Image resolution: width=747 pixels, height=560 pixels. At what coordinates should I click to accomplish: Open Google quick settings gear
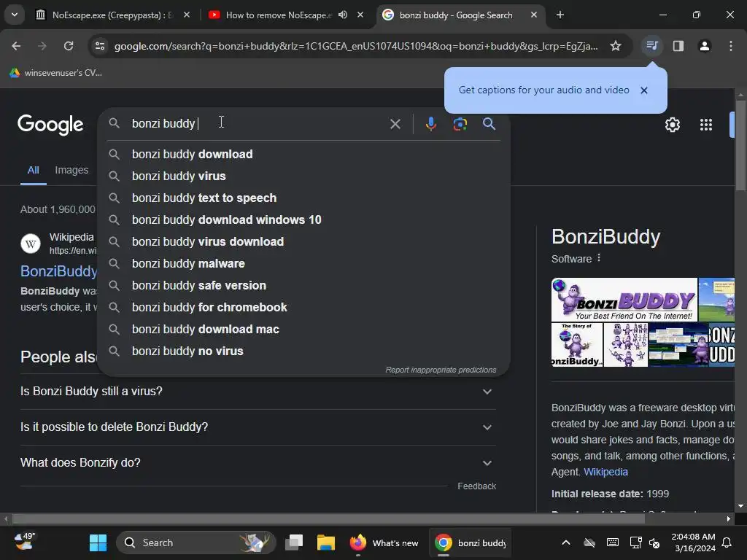coord(672,125)
